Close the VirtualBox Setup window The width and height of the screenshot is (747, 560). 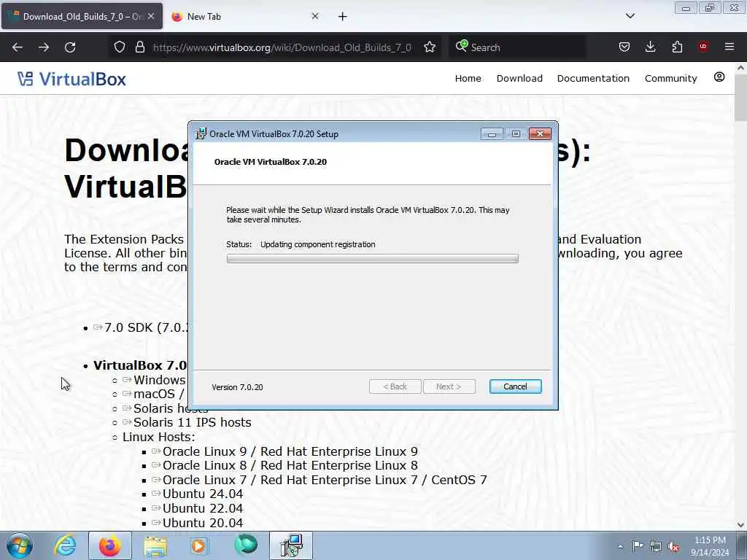pos(540,134)
